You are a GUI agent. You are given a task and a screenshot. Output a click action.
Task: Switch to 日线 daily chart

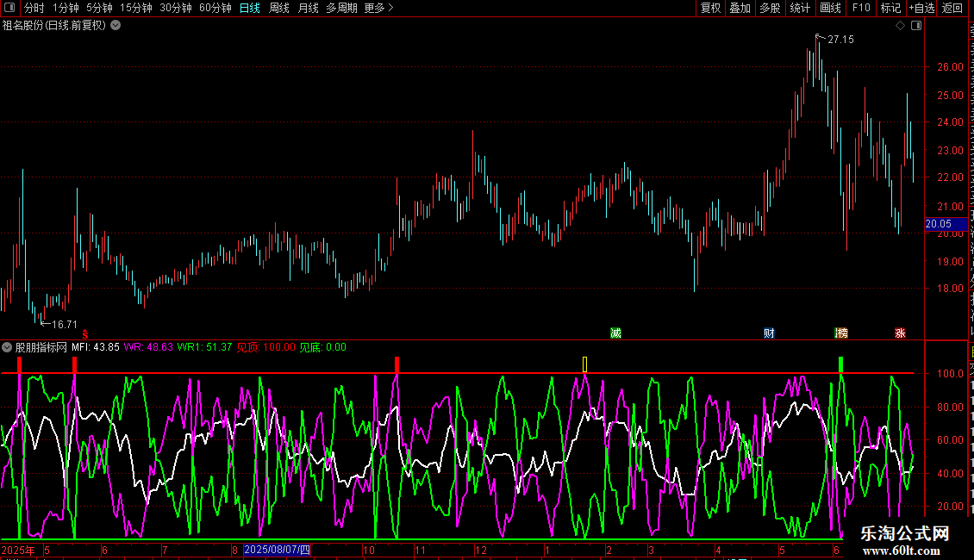250,8
